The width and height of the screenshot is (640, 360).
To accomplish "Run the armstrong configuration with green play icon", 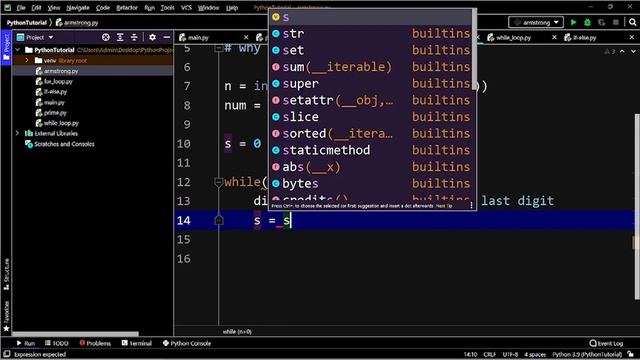I will pyautogui.click(x=573, y=22).
